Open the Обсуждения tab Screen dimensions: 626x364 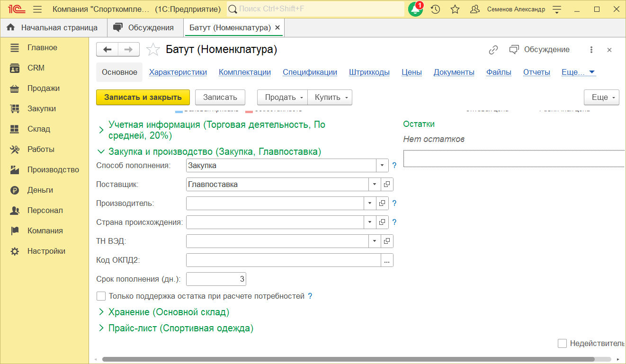point(145,27)
